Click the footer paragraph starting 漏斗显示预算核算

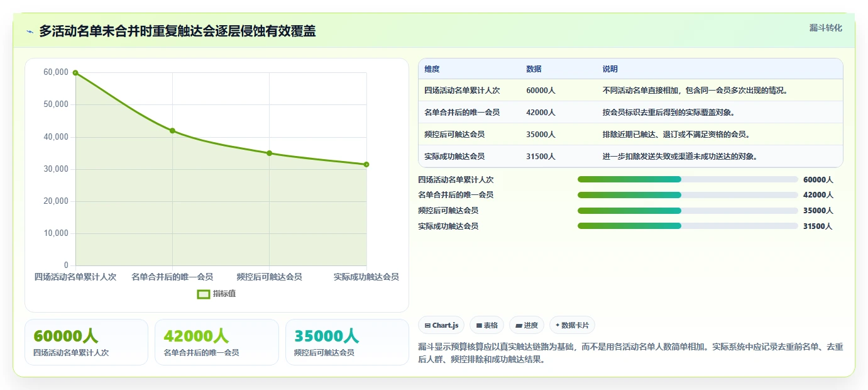click(630, 353)
